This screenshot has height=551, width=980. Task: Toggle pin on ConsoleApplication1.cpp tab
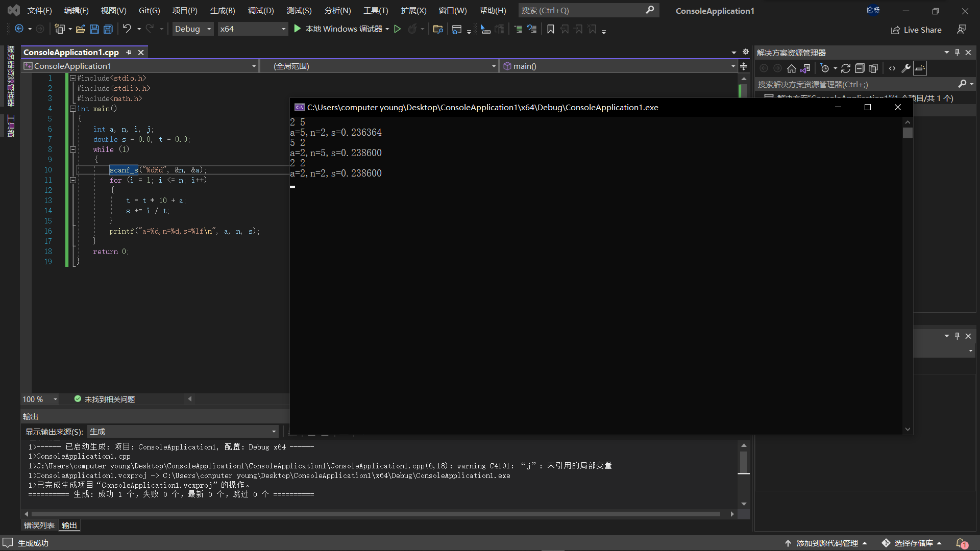(129, 53)
